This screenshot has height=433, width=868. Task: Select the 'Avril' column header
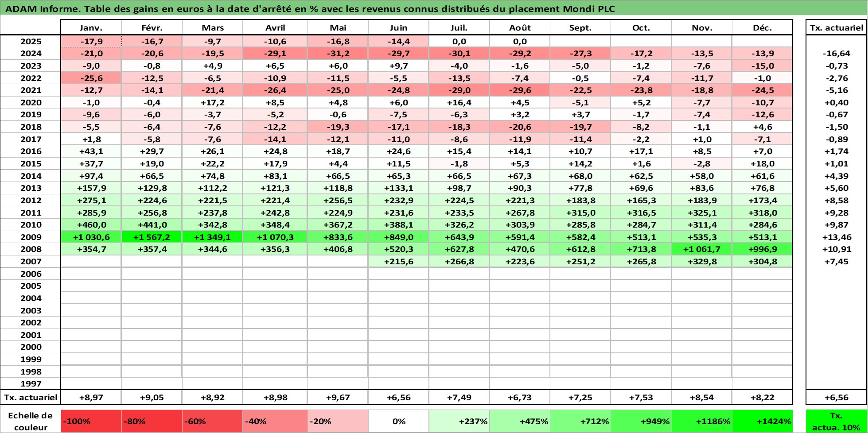(275, 27)
